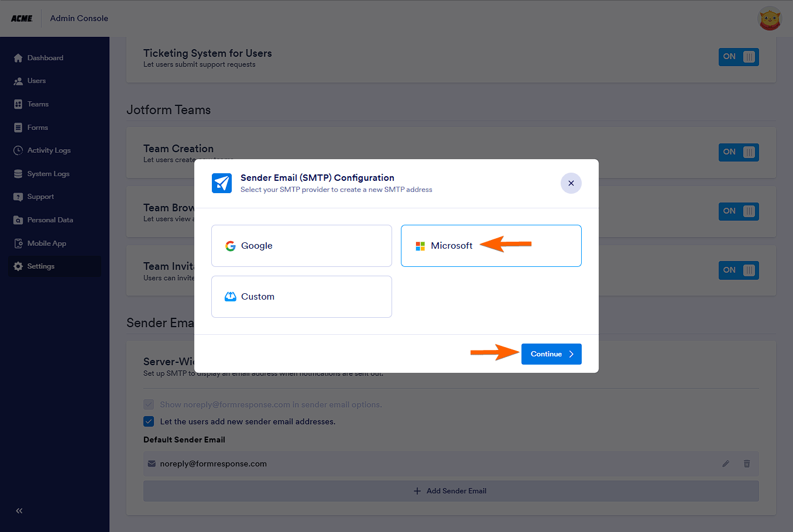Viewport: 793px width, 532px height.
Task: Click the user avatar in the top right
Action: point(770,19)
